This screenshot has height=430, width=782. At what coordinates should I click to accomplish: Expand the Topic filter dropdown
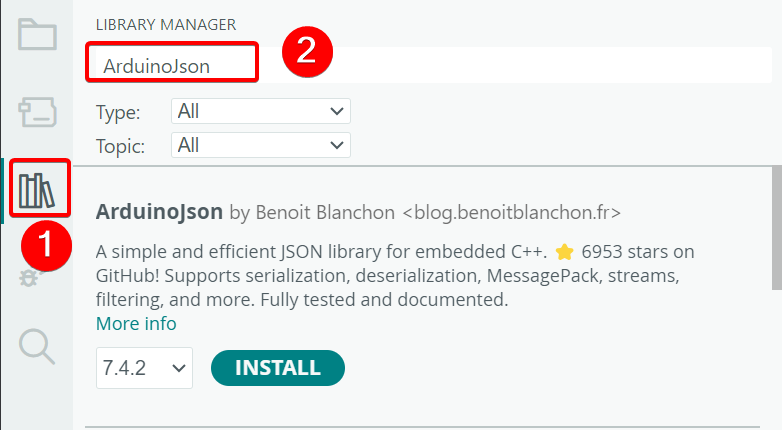click(x=261, y=145)
